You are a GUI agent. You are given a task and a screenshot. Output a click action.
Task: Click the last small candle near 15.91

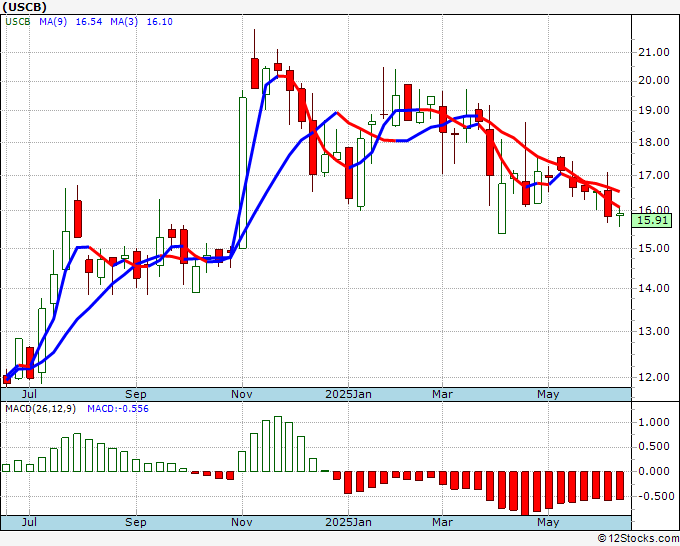click(x=620, y=214)
